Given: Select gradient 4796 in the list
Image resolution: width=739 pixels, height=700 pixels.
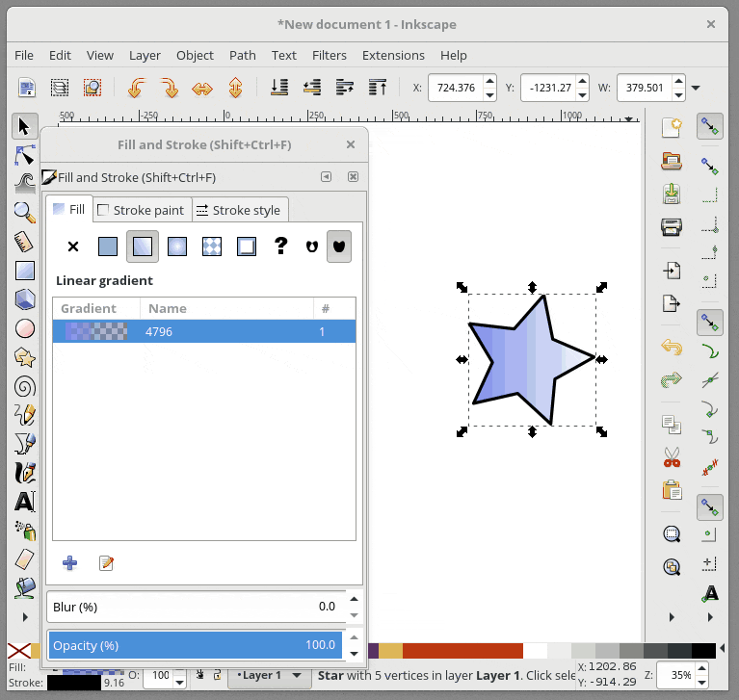Looking at the screenshot, I should [203, 331].
